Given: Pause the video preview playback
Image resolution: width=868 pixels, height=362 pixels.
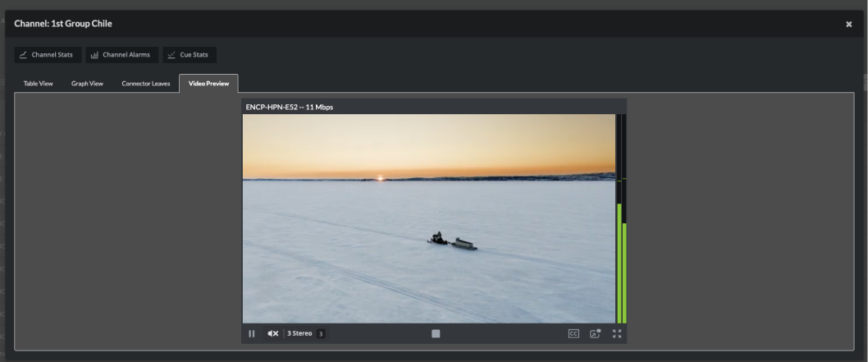Looking at the screenshot, I should (252, 334).
